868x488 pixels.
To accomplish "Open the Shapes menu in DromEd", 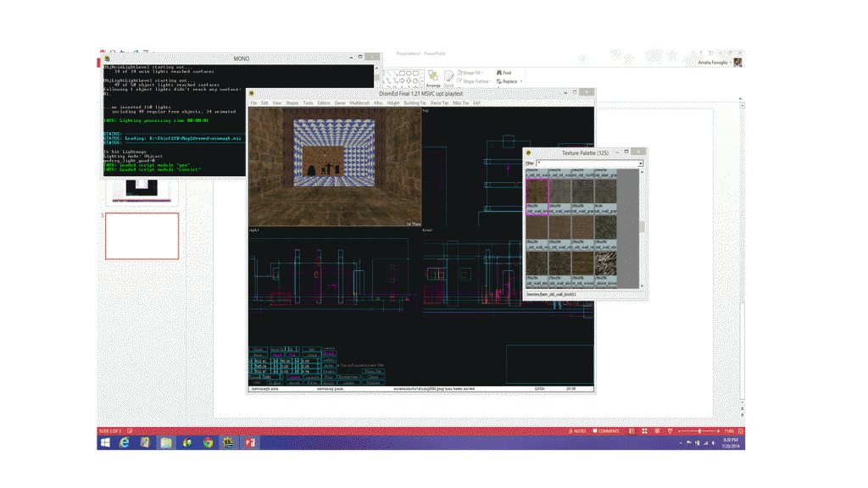I will [x=292, y=103].
